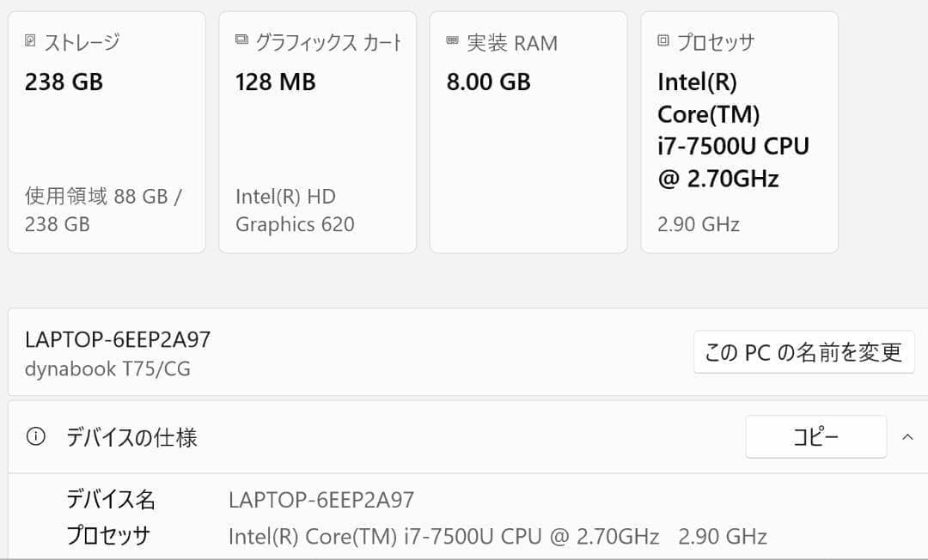Click the 2.90 GHz clock speed text
This screenshot has height=560, width=928.
pyautogui.click(x=697, y=223)
